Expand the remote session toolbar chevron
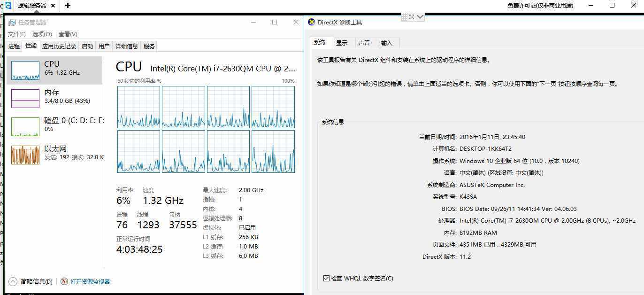 click(420, 17)
